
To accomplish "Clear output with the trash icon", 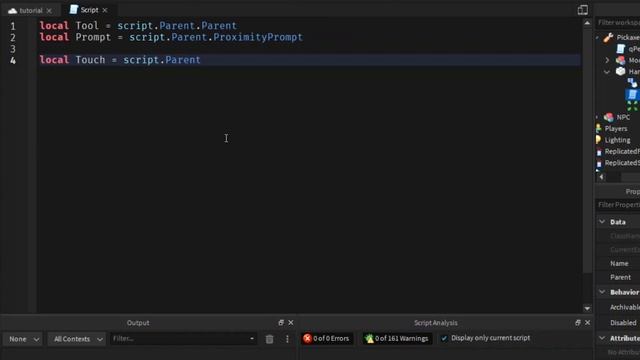I will pos(269,339).
